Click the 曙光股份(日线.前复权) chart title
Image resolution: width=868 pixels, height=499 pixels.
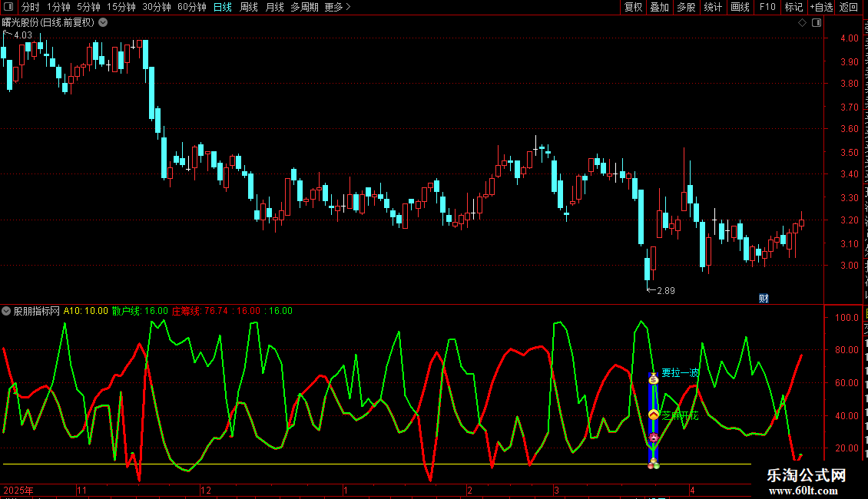[x=48, y=23]
